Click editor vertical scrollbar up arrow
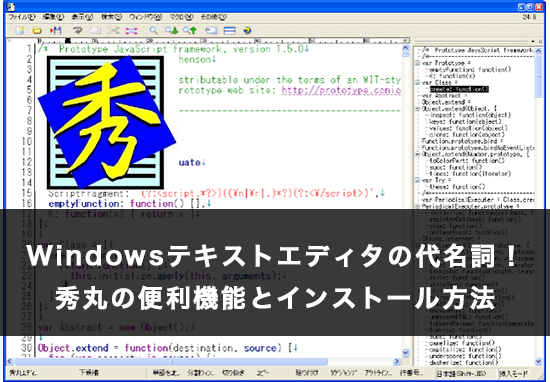This screenshot has width=550, height=382. pyautogui.click(x=405, y=48)
